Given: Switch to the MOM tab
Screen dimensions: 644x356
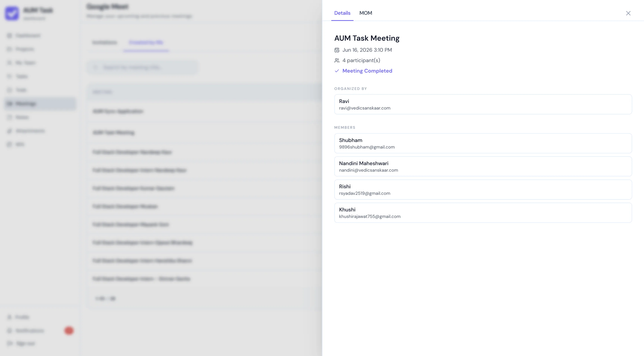Looking at the screenshot, I should coord(365,13).
